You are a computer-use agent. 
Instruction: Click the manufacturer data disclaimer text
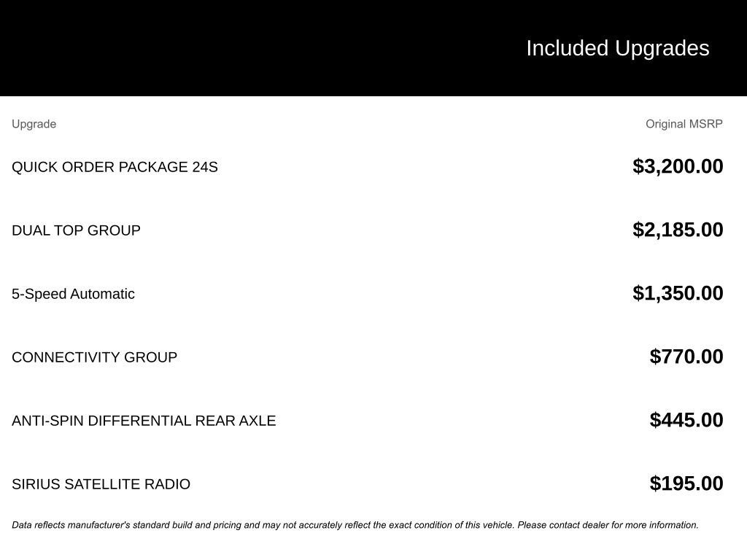tap(355, 525)
